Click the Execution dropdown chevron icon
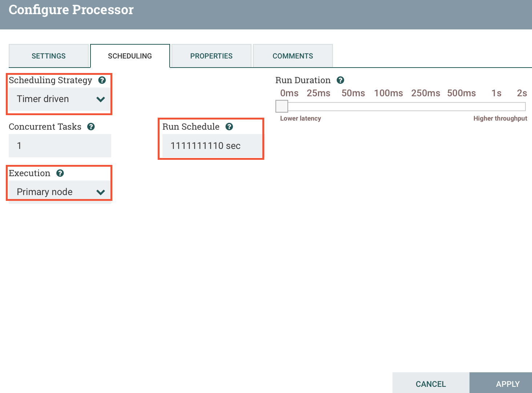The height and width of the screenshot is (393, 532). coord(101,192)
